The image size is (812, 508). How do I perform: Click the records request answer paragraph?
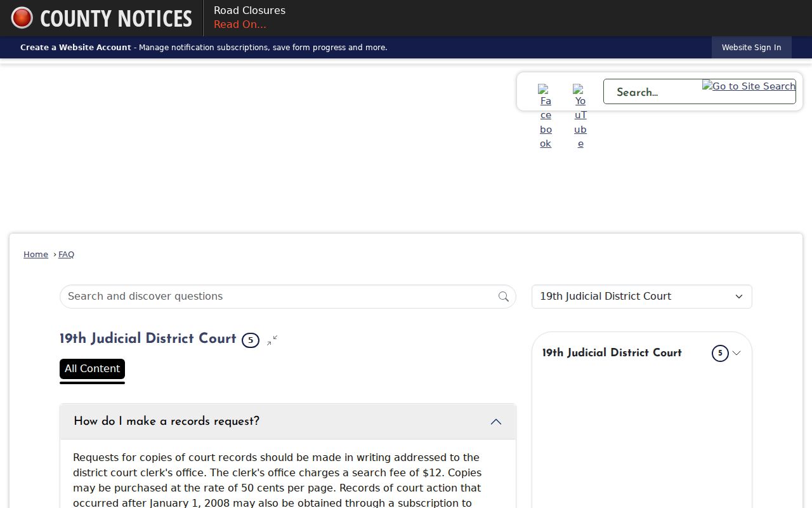point(277,480)
